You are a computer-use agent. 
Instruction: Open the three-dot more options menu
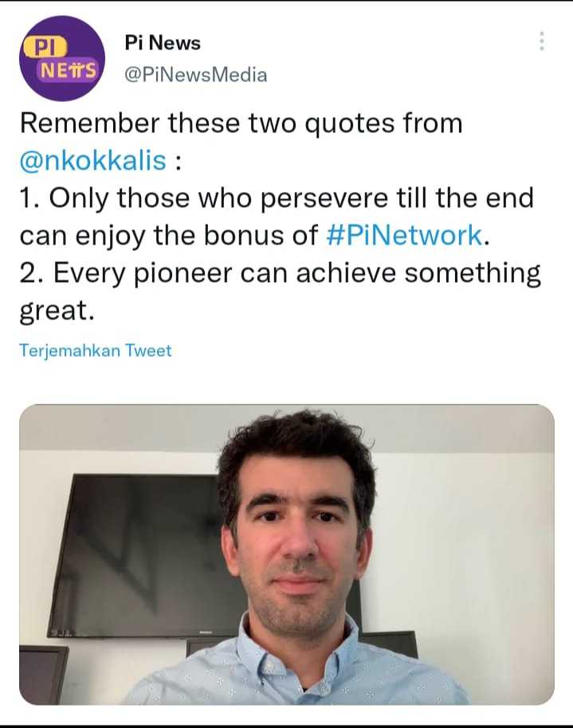(541, 41)
